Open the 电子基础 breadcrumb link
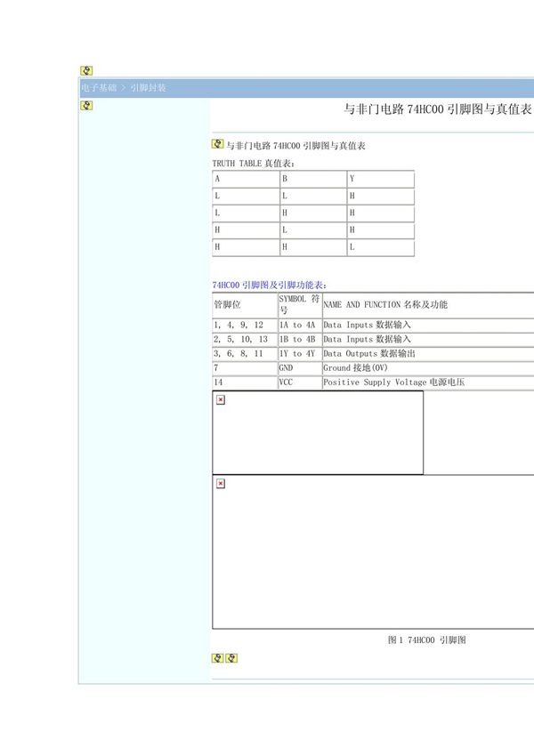This screenshot has height=756, width=534. [99, 88]
